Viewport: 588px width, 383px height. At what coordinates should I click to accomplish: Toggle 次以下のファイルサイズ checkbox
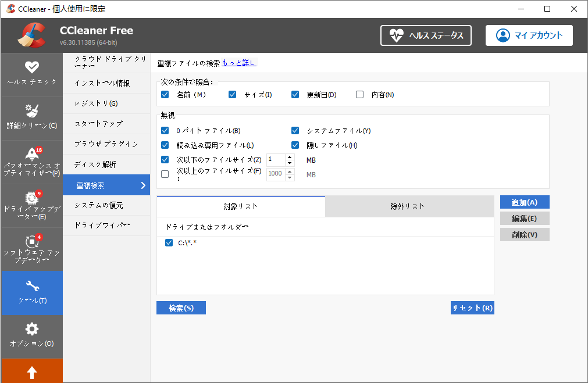pos(165,160)
